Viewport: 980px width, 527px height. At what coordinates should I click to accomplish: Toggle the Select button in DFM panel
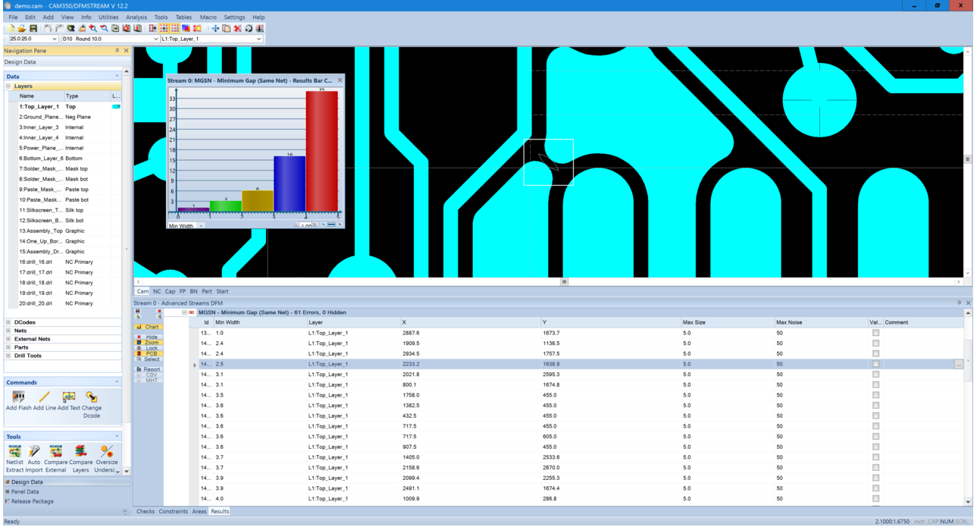pyautogui.click(x=149, y=359)
